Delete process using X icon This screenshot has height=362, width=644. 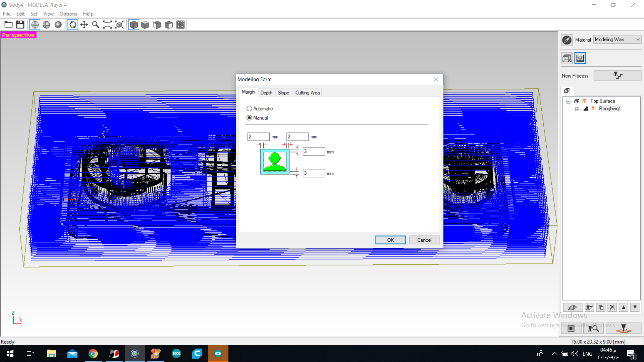coord(612,307)
